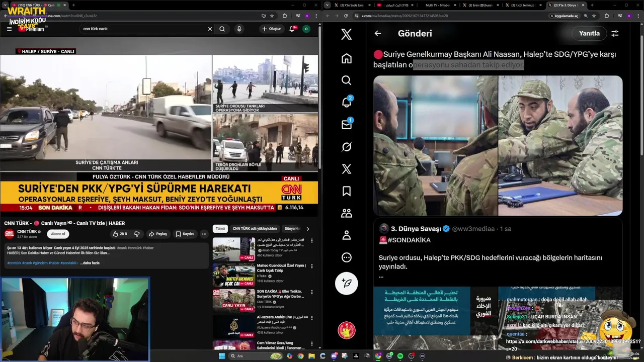Open Chrome from the taskbar

[x=300, y=356]
